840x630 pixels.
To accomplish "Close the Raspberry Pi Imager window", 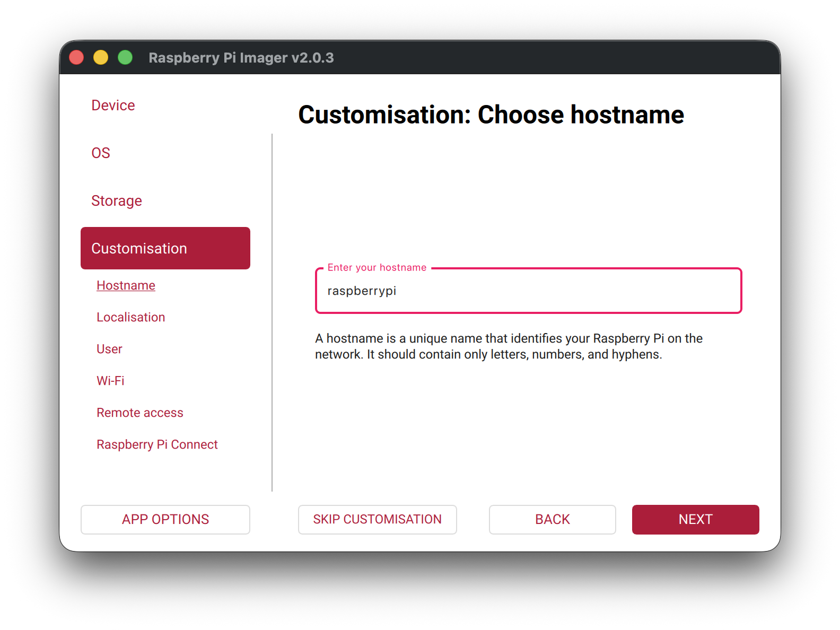I will click(x=77, y=57).
